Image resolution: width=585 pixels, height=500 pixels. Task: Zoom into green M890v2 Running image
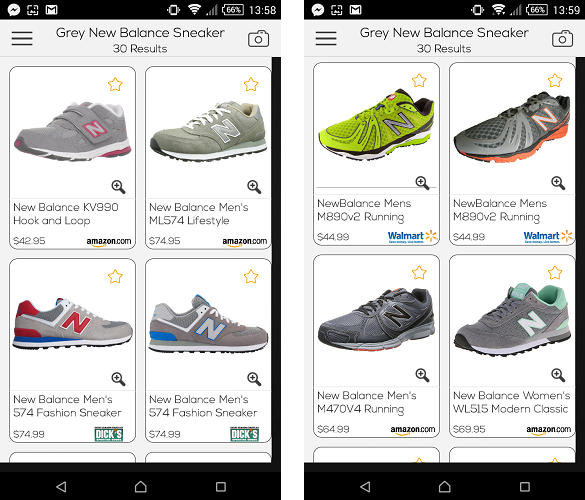(422, 183)
